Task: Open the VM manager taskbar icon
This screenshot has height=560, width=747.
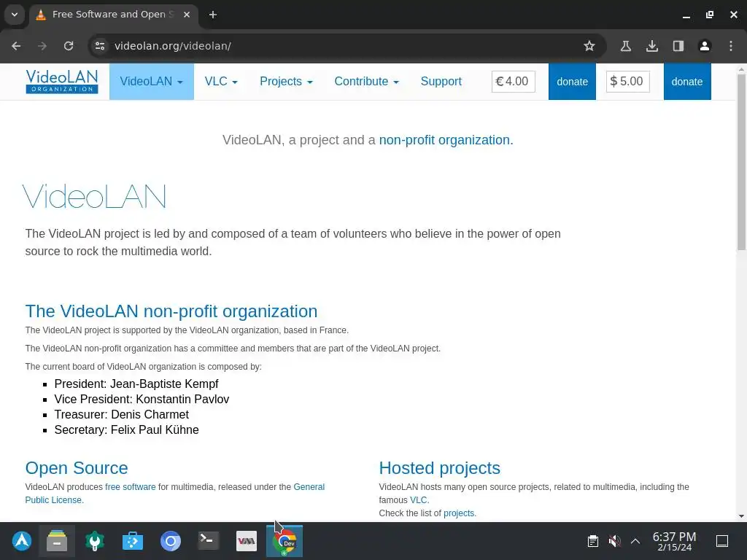Action: click(x=247, y=541)
